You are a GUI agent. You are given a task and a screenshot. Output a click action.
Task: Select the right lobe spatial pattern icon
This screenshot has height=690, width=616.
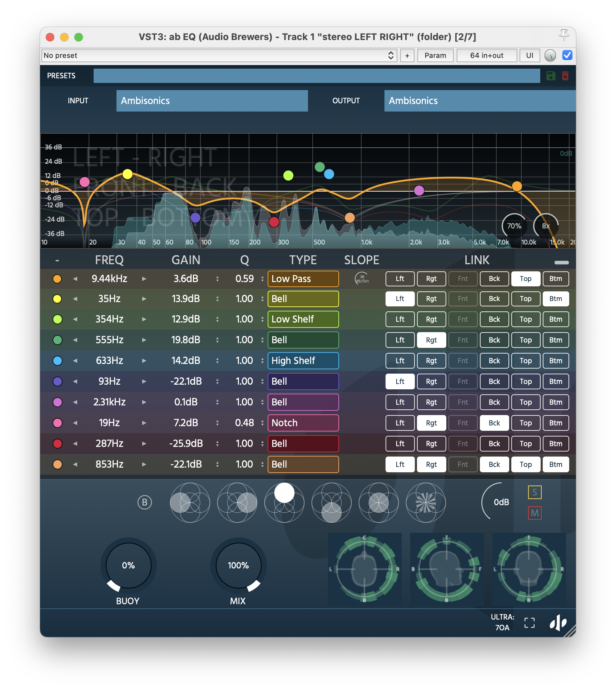[237, 502]
